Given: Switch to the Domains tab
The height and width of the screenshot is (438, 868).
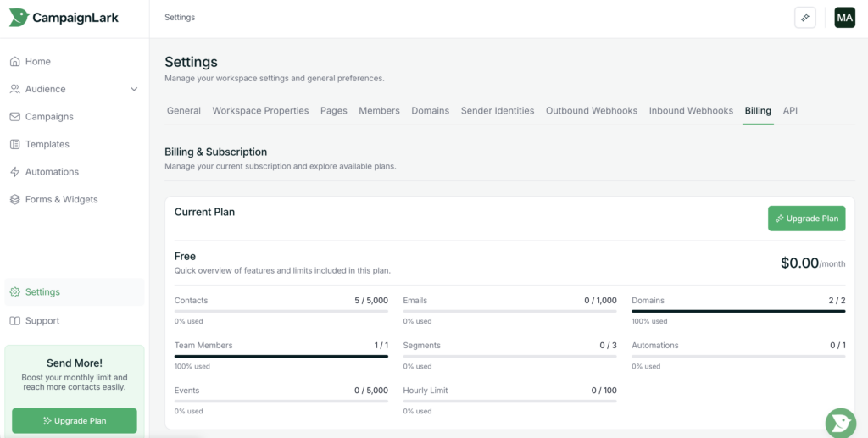Looking at the screenshot, I should click(430, 111).
